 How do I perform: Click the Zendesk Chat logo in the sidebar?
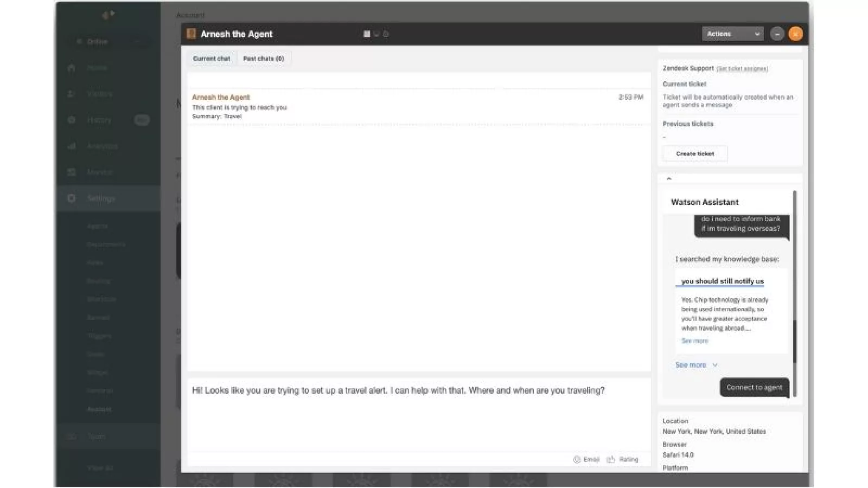[x=108, y=15]
